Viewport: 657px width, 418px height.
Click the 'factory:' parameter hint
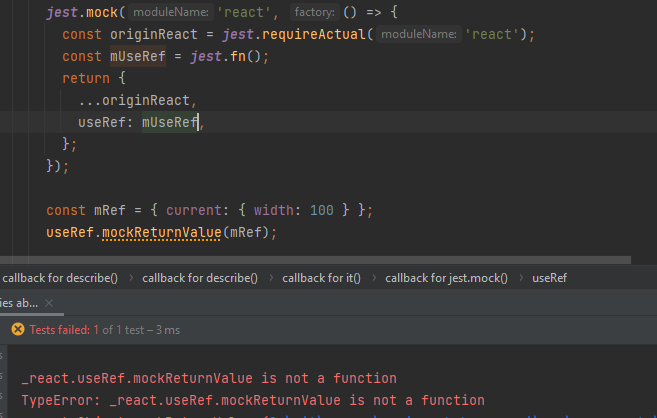tap(314, 12)
